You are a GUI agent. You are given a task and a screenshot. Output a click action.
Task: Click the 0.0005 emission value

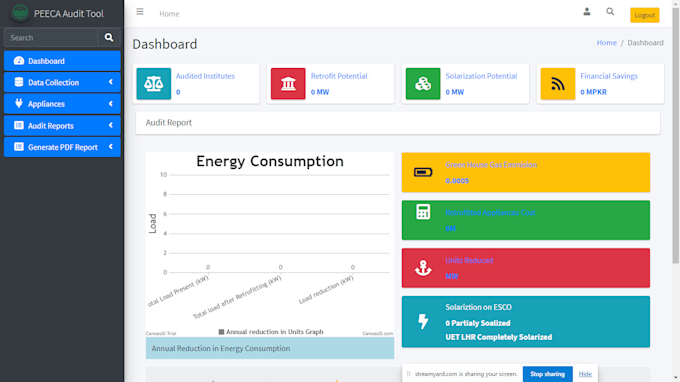pyautogui.click(x=457, y=181)
